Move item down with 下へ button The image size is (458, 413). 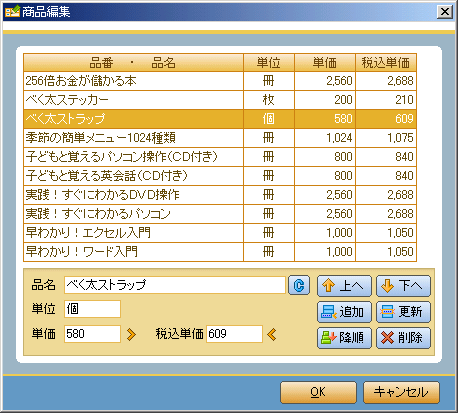coord(403,286)
